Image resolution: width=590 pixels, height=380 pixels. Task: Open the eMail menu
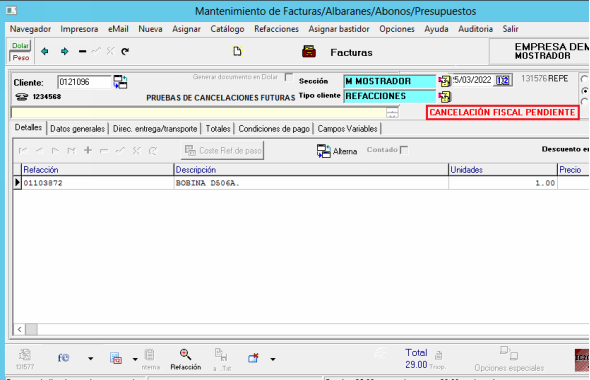pyautogui.click(x=118, y=29)
